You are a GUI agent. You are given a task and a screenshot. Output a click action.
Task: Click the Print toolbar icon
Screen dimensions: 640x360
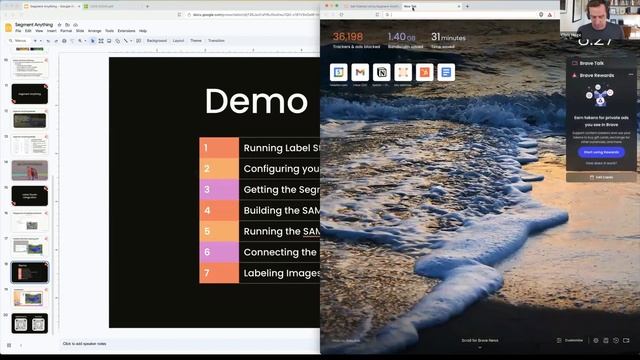click(x=64, y=41)
